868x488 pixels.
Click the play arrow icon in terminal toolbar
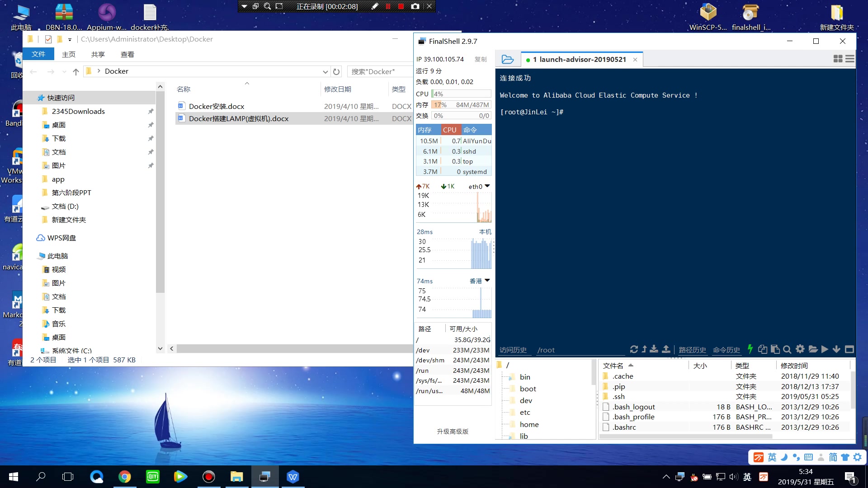pyautogui.click(x=825, y=349)
